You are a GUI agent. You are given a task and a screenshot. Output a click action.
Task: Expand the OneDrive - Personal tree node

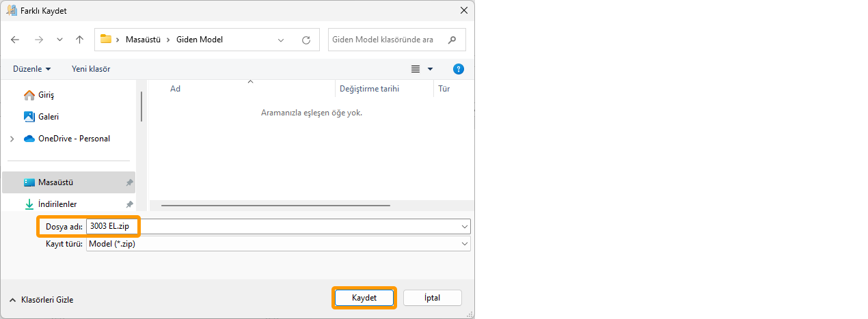[12, 139]
